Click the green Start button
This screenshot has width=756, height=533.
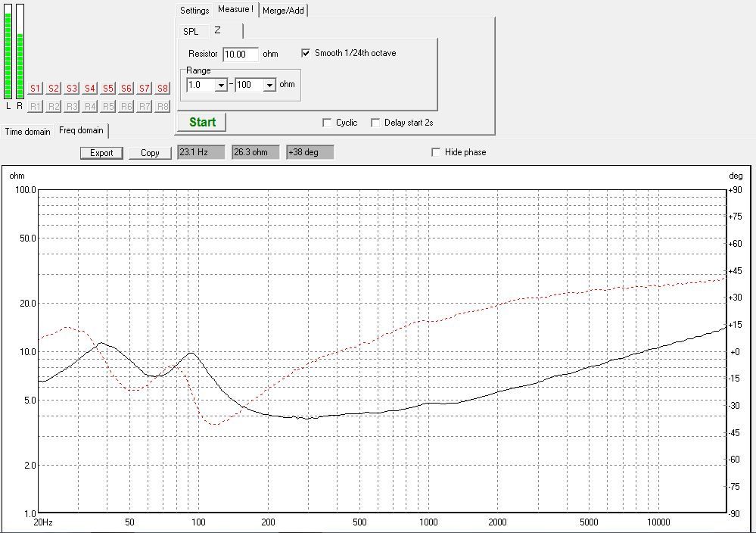[201, 123]
